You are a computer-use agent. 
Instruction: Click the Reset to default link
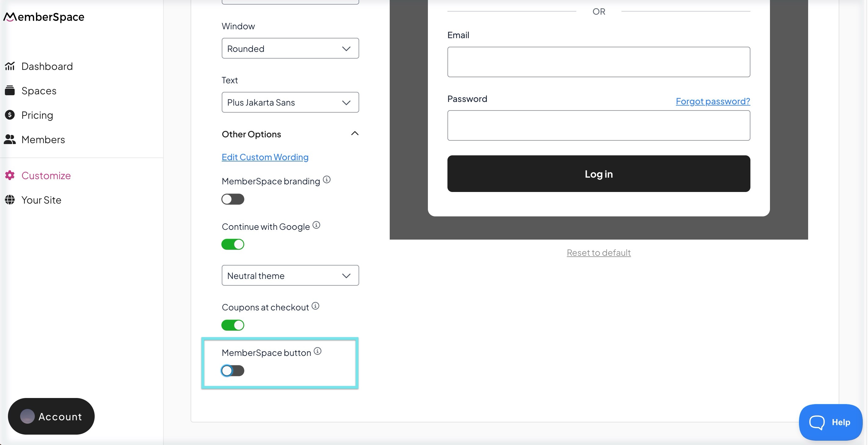point(598,252)
